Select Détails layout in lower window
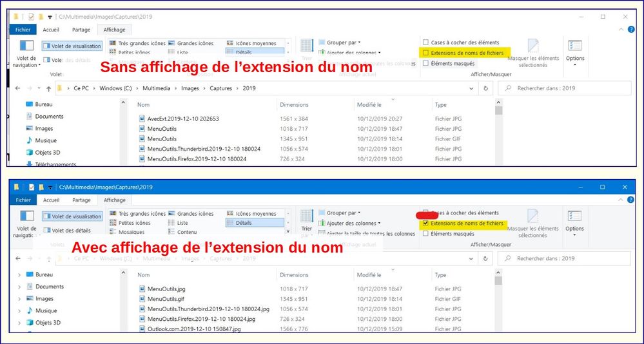This screenshot has width=644, height=344. (255, 222)
